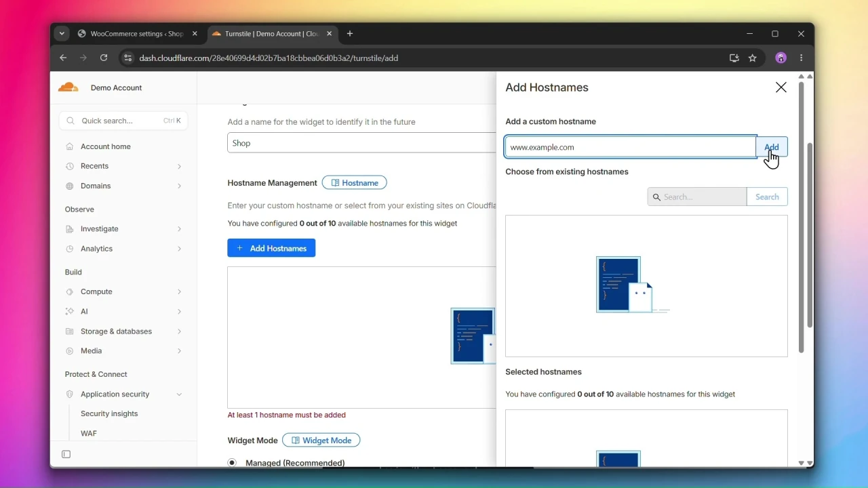Open the tab search dropdown arrow
The height and width of the screenshot is (488, 868).
(62, 34)
